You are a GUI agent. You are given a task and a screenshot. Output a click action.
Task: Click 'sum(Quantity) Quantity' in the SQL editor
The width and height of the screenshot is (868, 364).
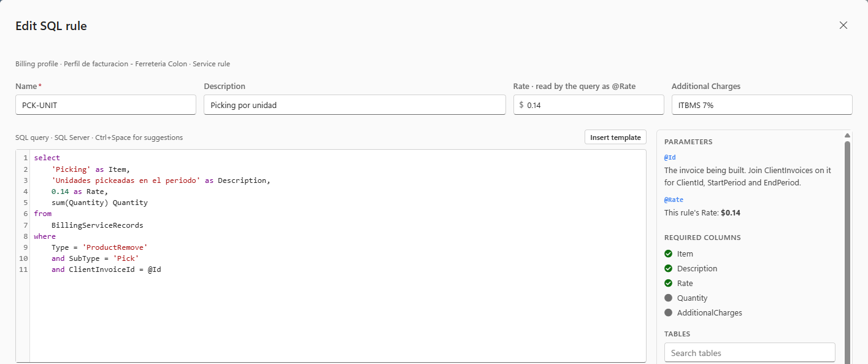(x=99, y=203)
